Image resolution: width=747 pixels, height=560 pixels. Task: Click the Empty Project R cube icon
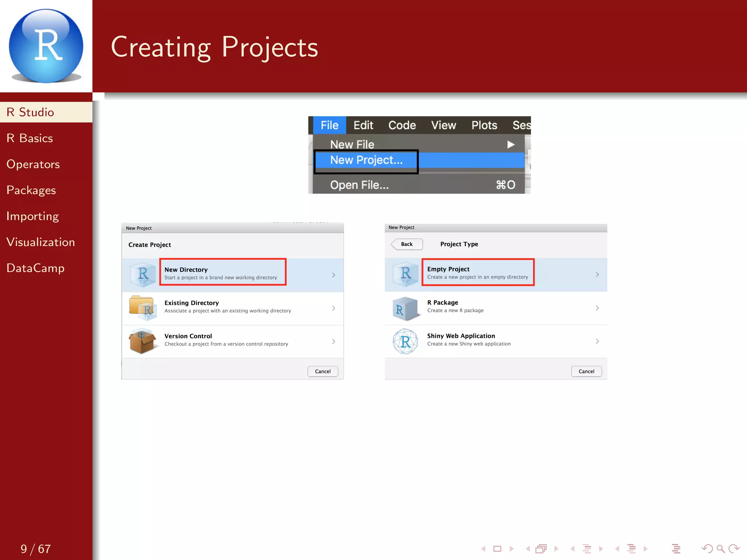pyautogui.click(x=405, y=274)
